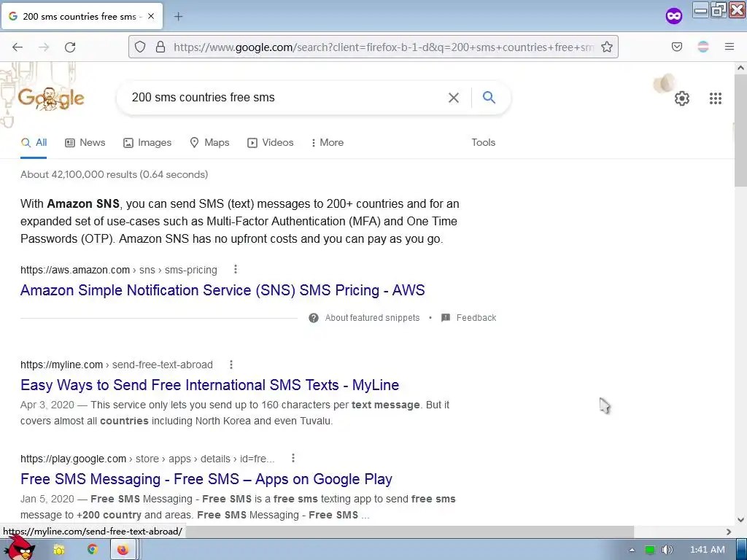Viewport: 747px width, 560px height.
Task: Expand the More search categories menu
Action: [x=328, y=142]
